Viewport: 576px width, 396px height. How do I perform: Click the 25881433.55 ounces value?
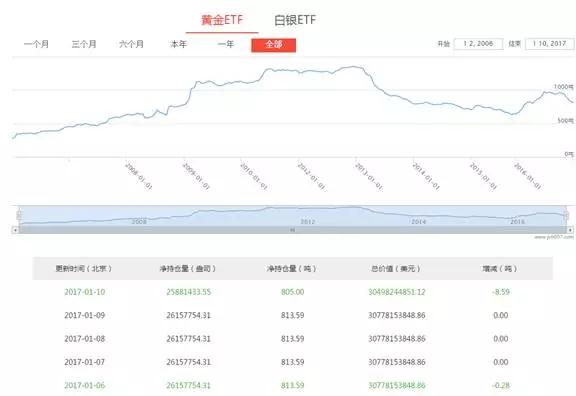188,292
